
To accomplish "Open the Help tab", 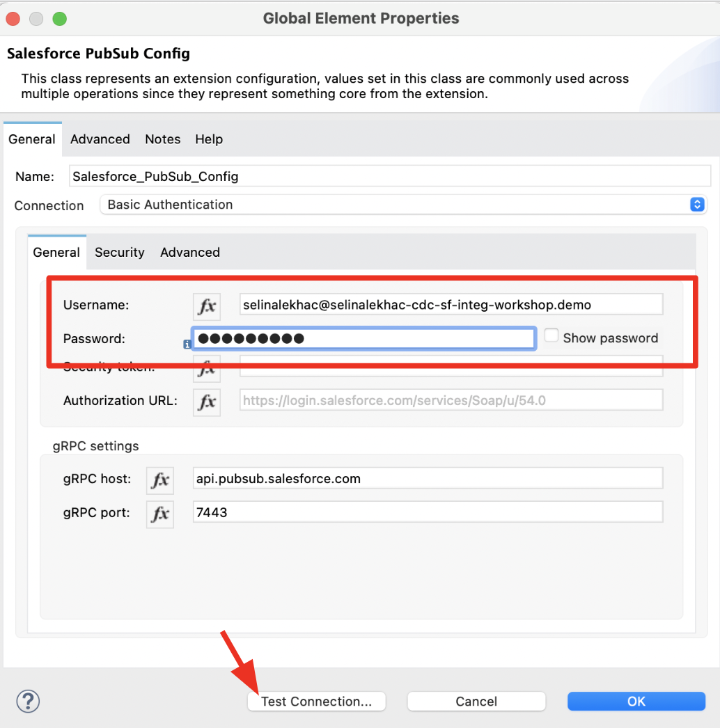I will click(209, 139).
